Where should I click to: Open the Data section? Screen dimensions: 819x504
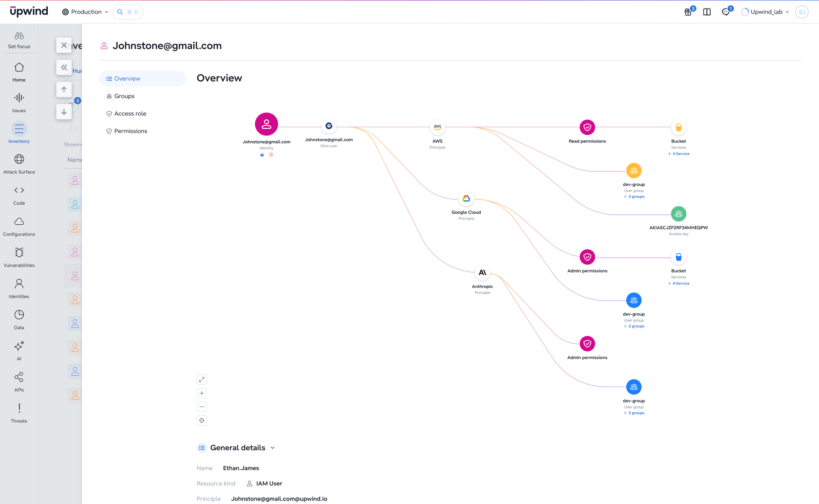point(19,320)
